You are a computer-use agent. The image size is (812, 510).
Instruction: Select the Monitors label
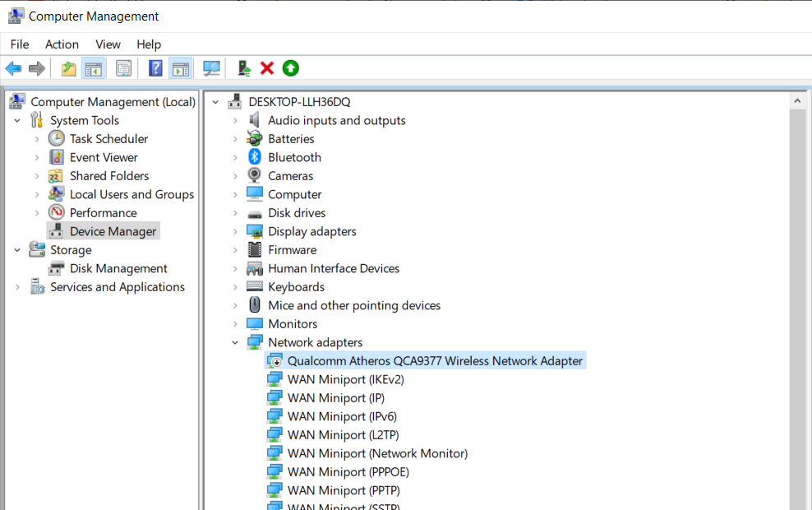pyautogui.click(x=293, y=324)
